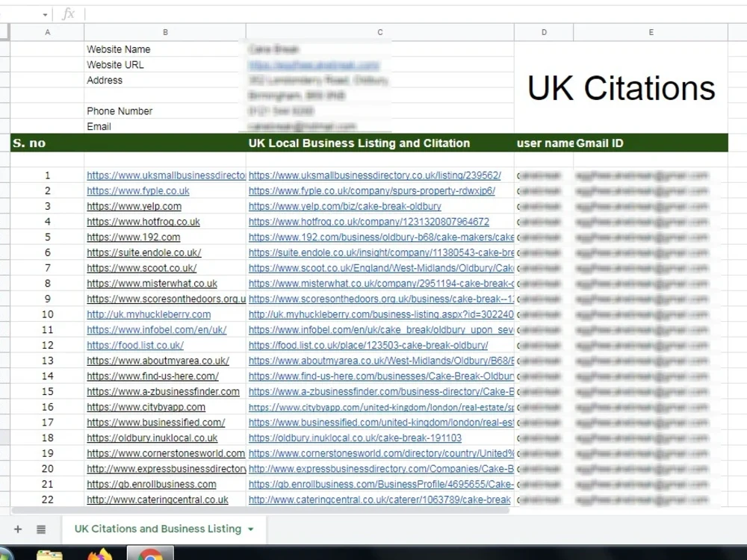
Task: Select the 'Phone Number' label cell
Action: [165, 111]
